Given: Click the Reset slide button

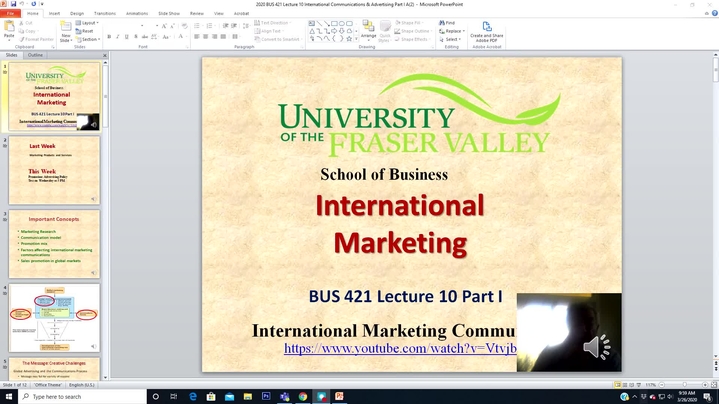Looking at the screenshot, I should click(x=87, y=31).
